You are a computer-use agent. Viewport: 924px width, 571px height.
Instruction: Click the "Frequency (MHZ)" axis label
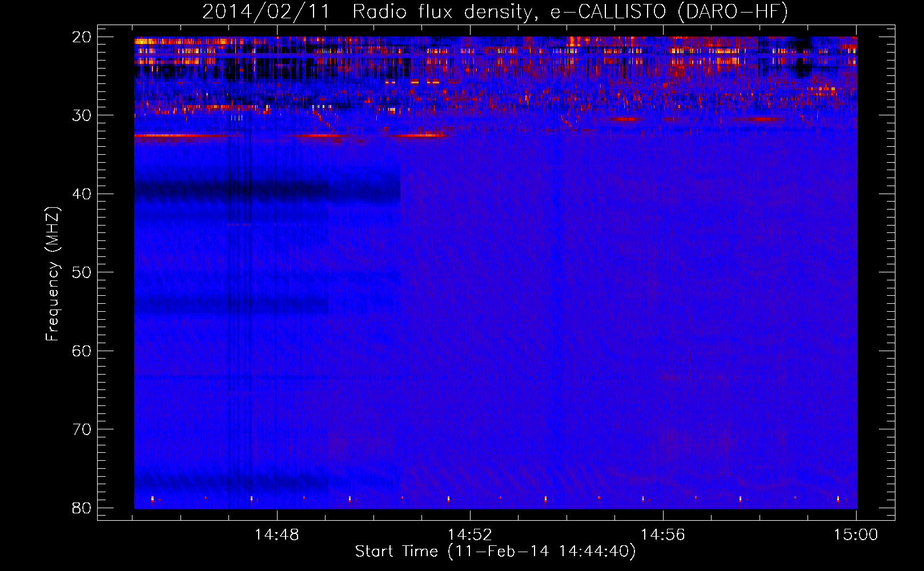(x=53, y=275)
